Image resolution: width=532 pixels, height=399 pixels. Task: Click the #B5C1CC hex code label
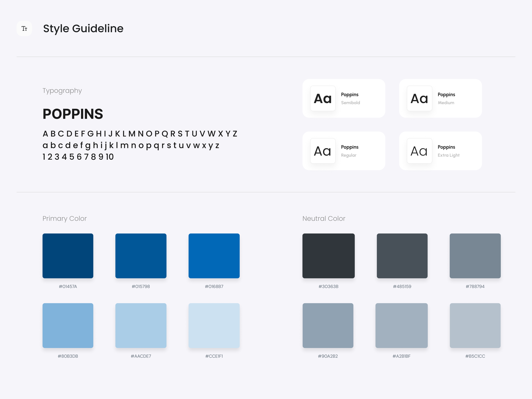(x=475, y=356)
